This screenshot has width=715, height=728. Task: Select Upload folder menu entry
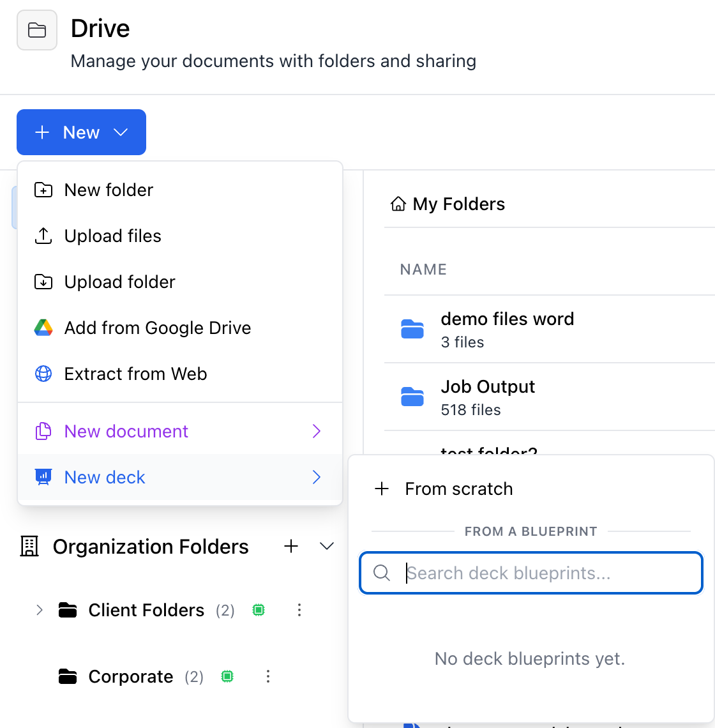pos(179,282)
